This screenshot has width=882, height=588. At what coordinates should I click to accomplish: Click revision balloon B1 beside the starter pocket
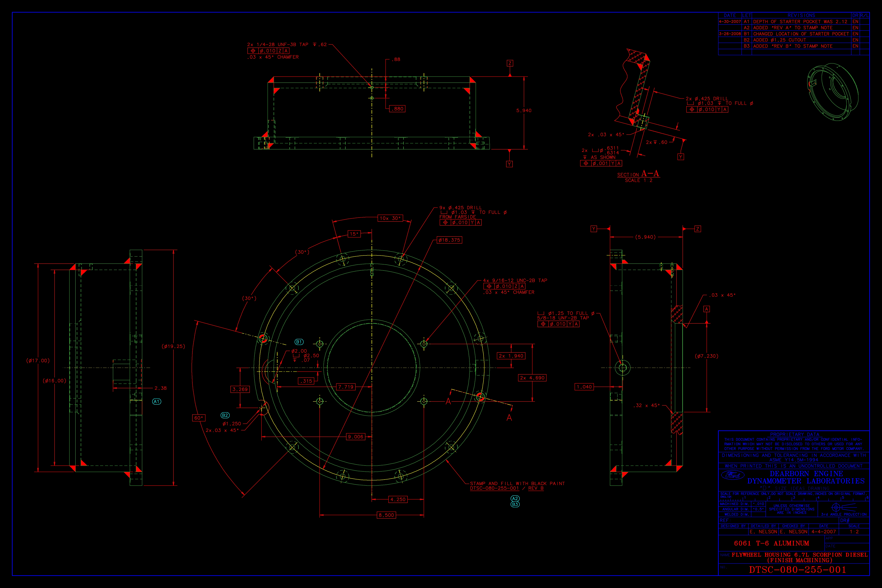(x=299, y=342)
